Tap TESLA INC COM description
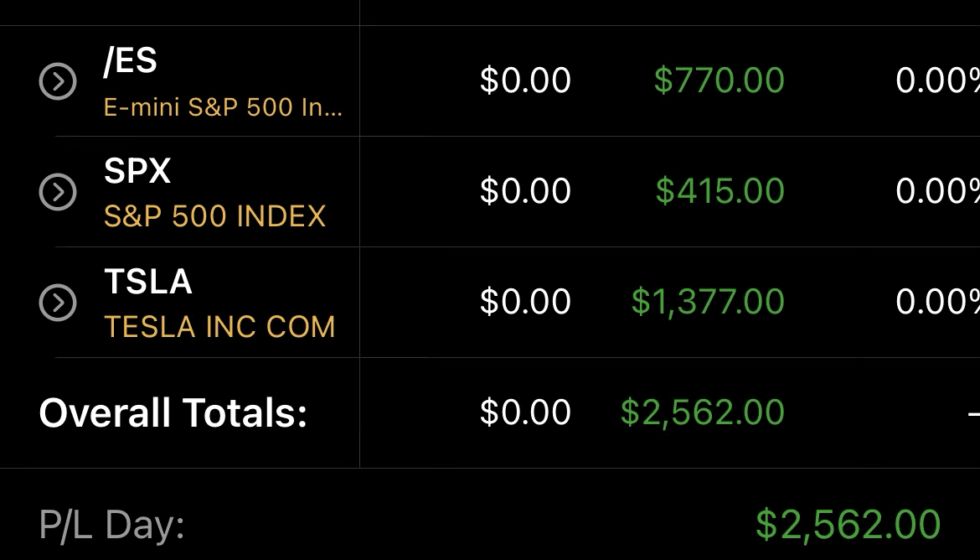The width and height of the screenshot is (980, 560). 219,327
